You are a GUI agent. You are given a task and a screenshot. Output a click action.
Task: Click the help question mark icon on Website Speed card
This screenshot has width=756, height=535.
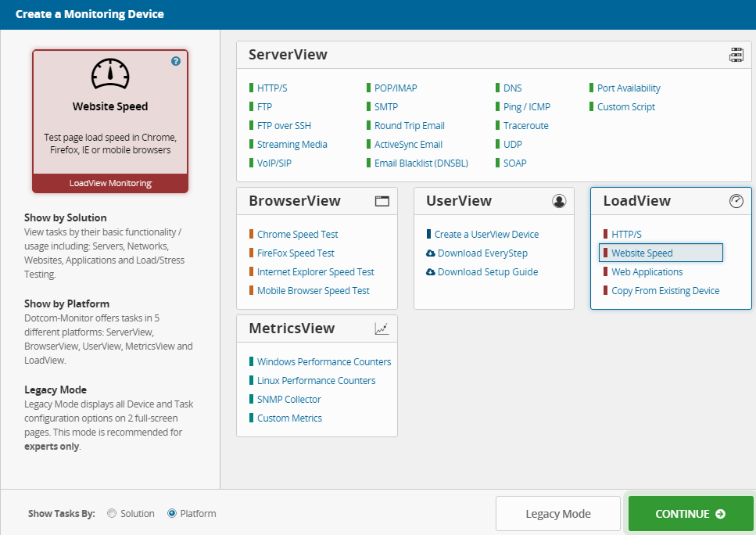(x=176, y=61)
